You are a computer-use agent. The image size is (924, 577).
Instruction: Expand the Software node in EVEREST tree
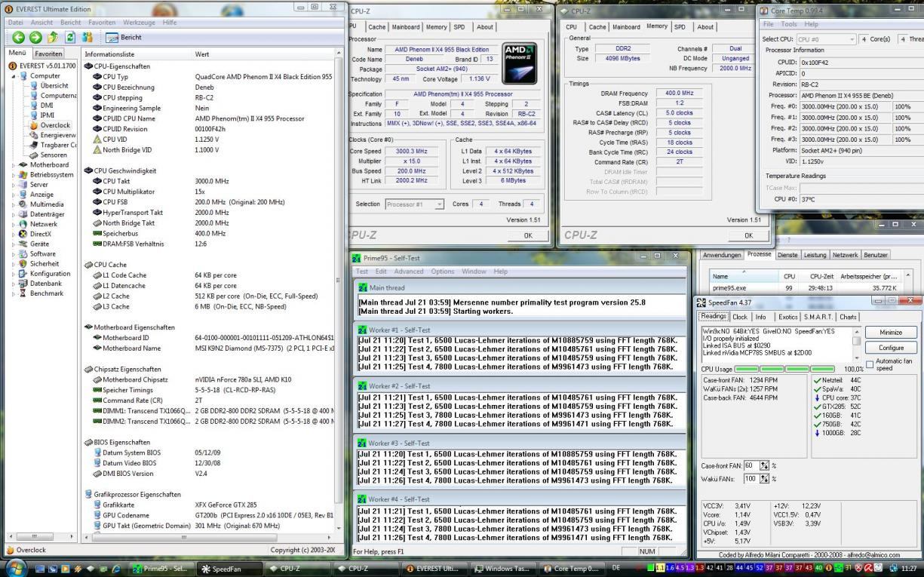pyautogui.click(x=13, y=253)
